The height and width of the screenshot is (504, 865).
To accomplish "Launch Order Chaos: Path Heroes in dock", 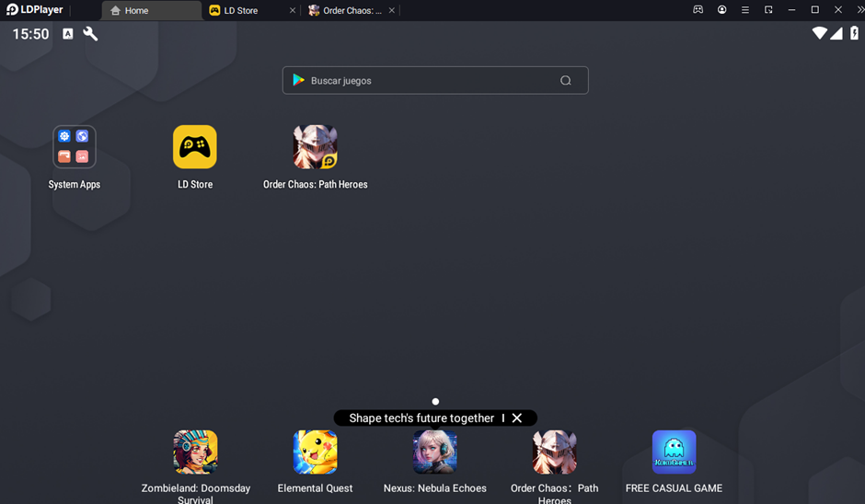I will [554, 452].
